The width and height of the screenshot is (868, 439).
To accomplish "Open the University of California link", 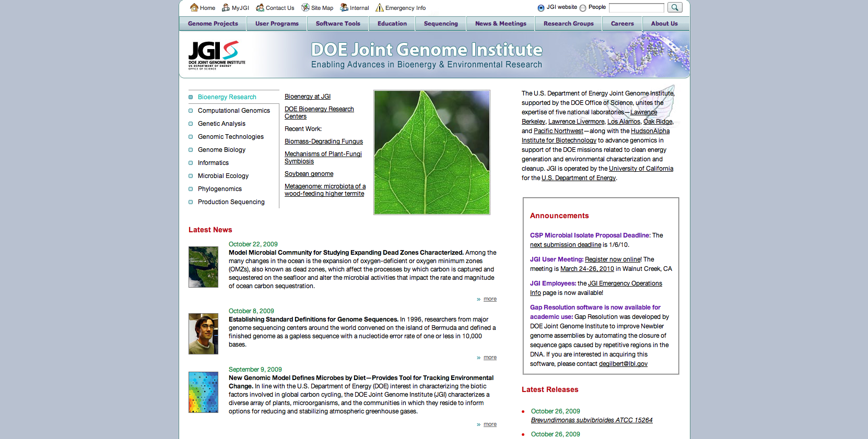I will point(641,169).
